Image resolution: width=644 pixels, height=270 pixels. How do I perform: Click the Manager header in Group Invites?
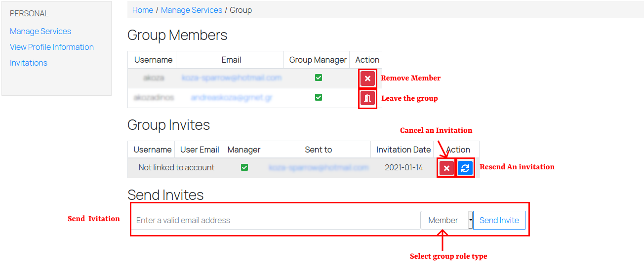pos(244,150)
